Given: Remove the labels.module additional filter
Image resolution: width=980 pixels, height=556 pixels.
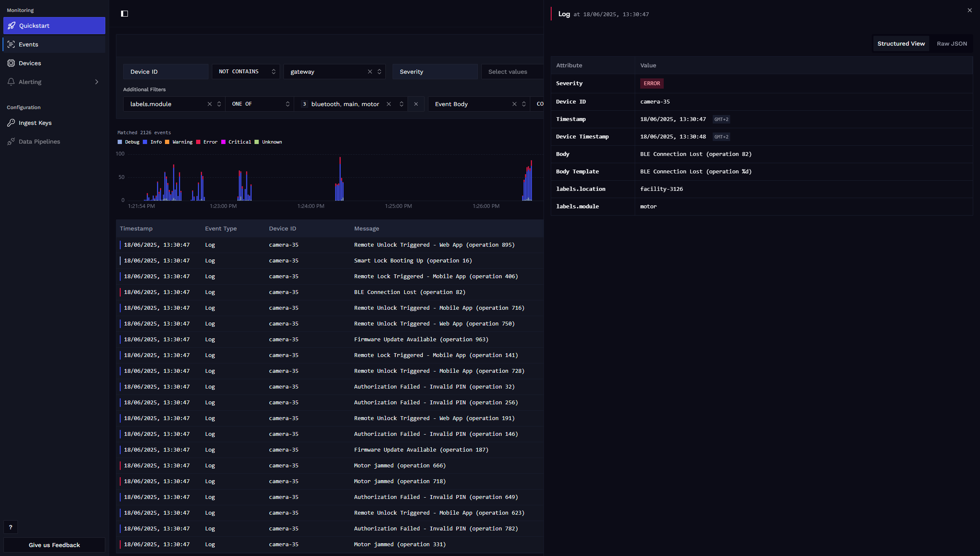Looking at the screenshot, I should point(416,104).
